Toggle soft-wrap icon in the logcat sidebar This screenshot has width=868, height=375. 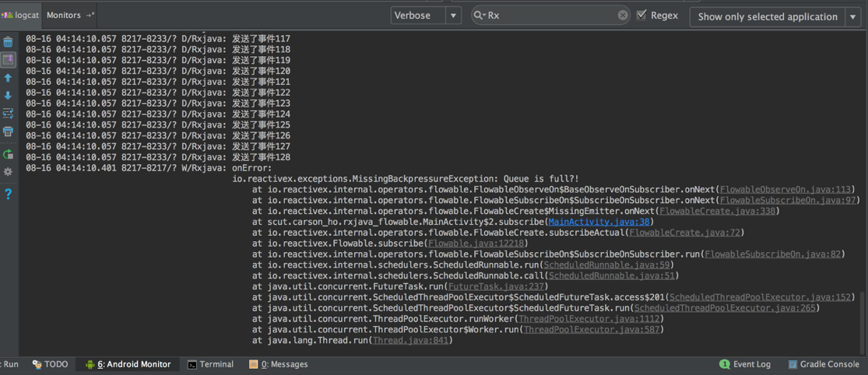coord(8,114)
